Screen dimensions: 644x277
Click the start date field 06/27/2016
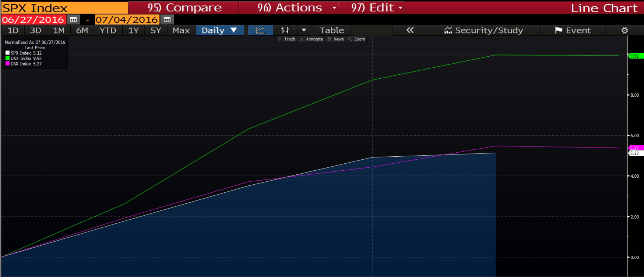click(x=33, y=20)
